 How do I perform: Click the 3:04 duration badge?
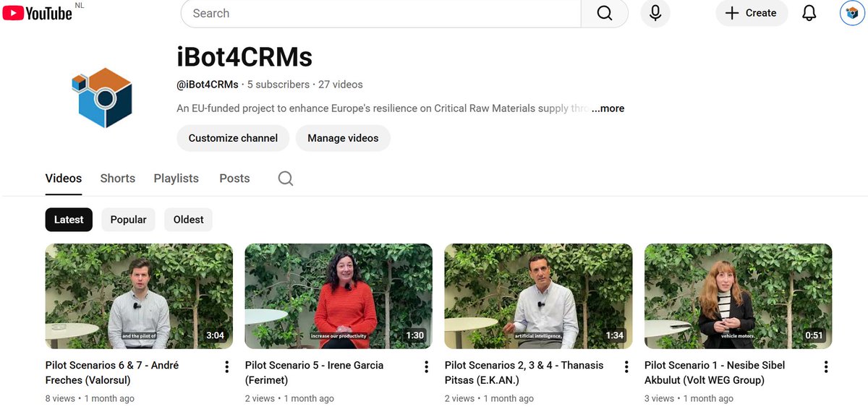(215, 335)
